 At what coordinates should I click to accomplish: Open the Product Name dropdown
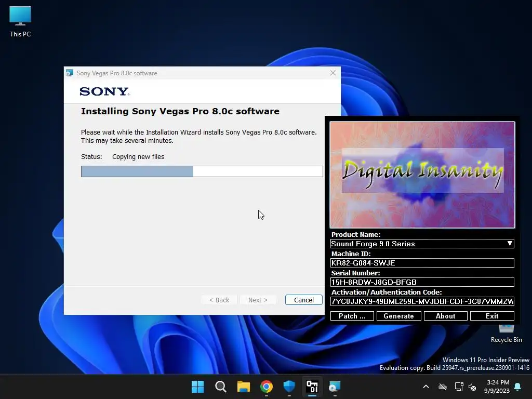tap(422, 244)
